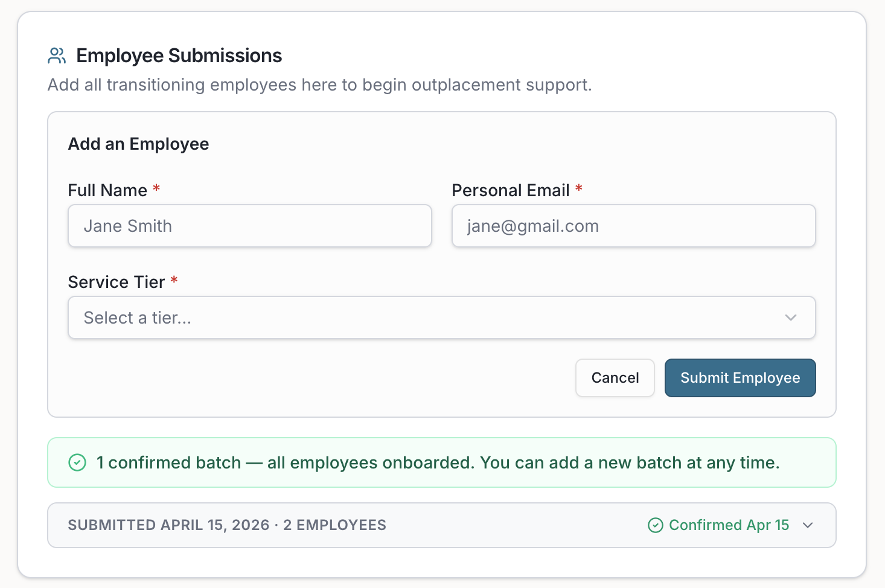Image resolution: width=885 pixels, height=588 pixels.
Task: Focus the Full Name input field
Action: coord(249,226)
